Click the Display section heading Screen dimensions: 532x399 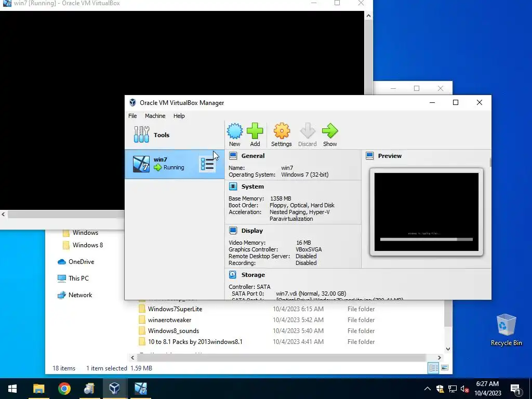click(x=252, y=230)
